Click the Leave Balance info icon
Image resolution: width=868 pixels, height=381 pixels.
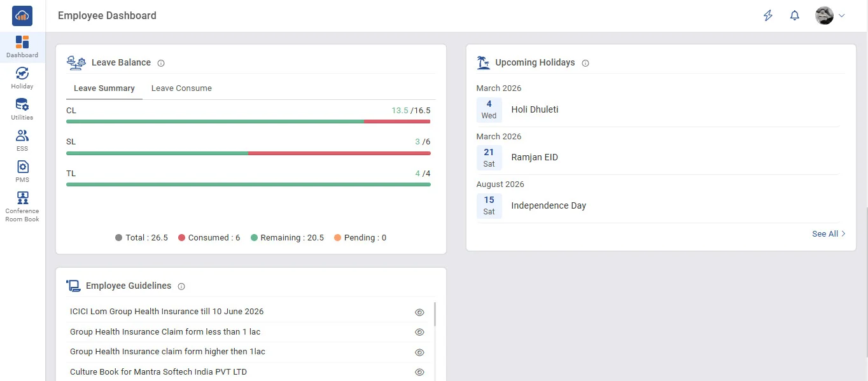(x=161, y=63)
